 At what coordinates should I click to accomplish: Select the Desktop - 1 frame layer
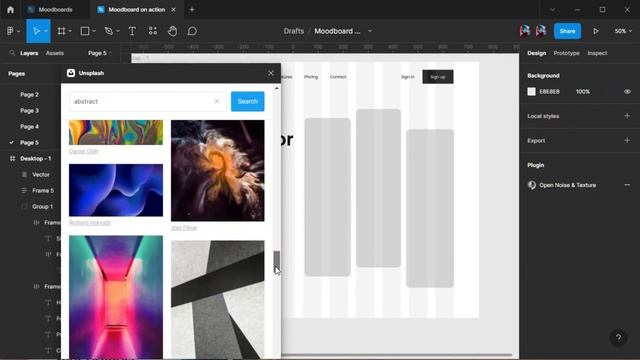pyautogui.click(x=36, y=158)
